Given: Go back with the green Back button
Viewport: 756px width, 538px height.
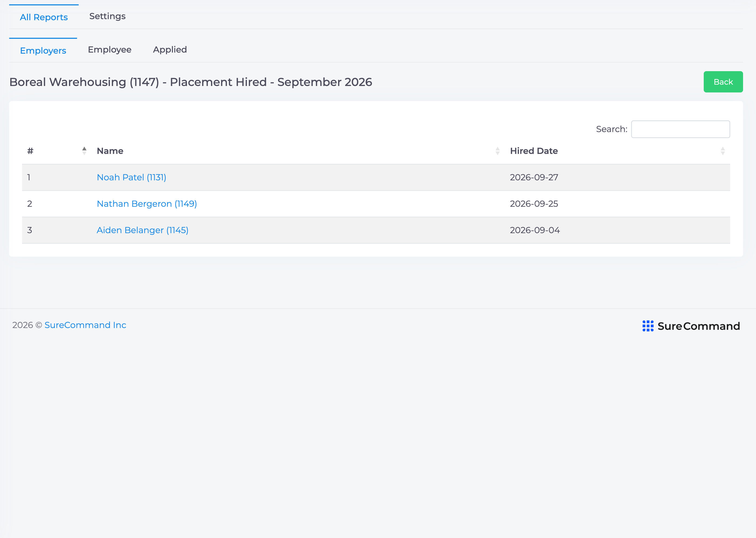Looking at the screenshot, I should tap(723, 82).
